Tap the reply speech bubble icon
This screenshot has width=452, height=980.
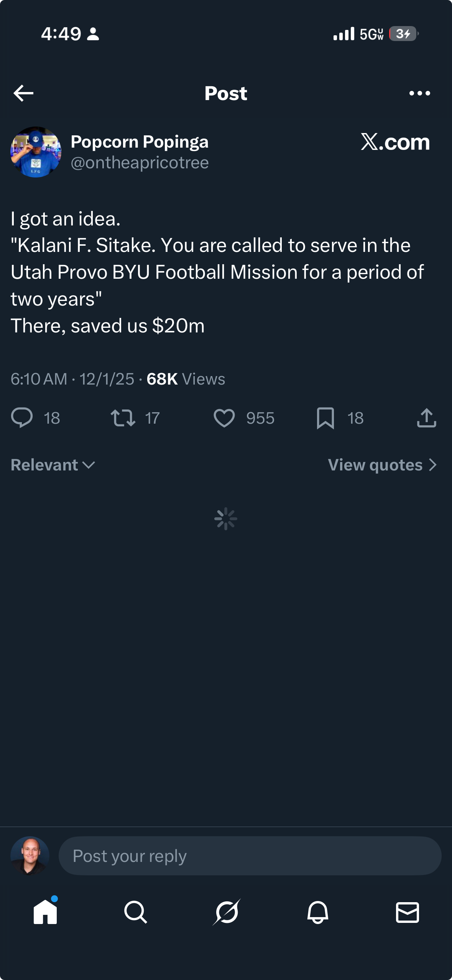point(22,418)
